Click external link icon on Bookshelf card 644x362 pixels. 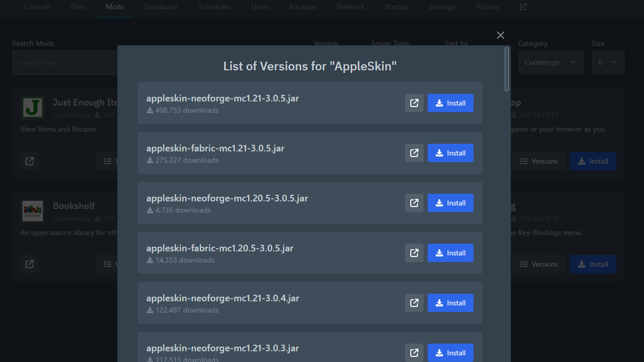[30, 264]
